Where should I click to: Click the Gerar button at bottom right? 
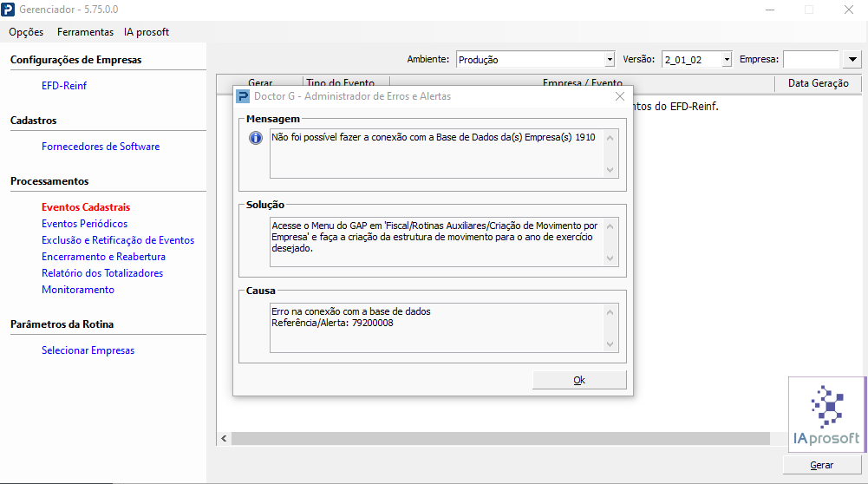[x=821, y=465]
